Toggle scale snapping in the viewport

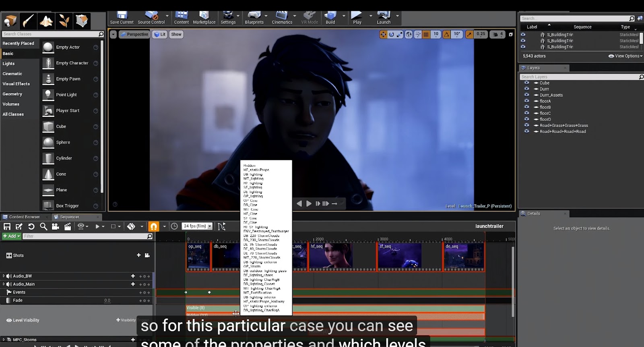(x=469, y=35)
